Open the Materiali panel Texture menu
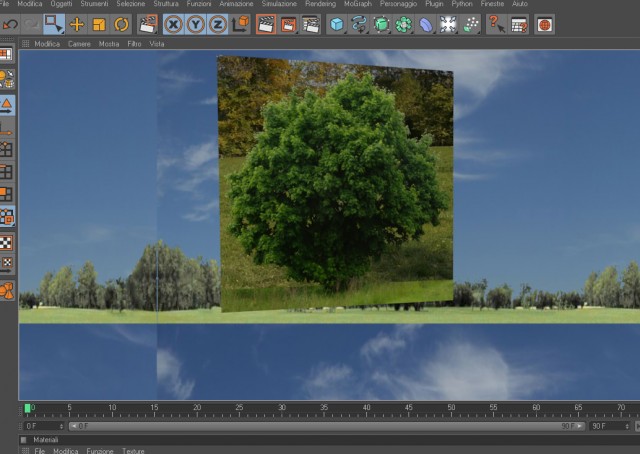This screenshot has height=454, width=640. pos(133,451)
